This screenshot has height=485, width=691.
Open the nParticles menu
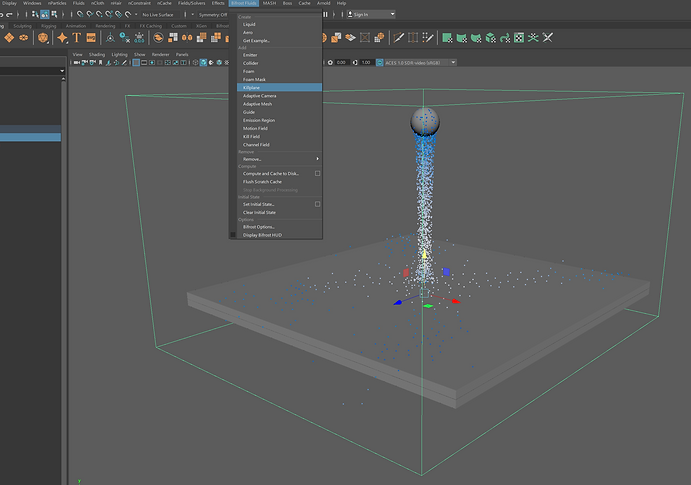click(57, 3)
